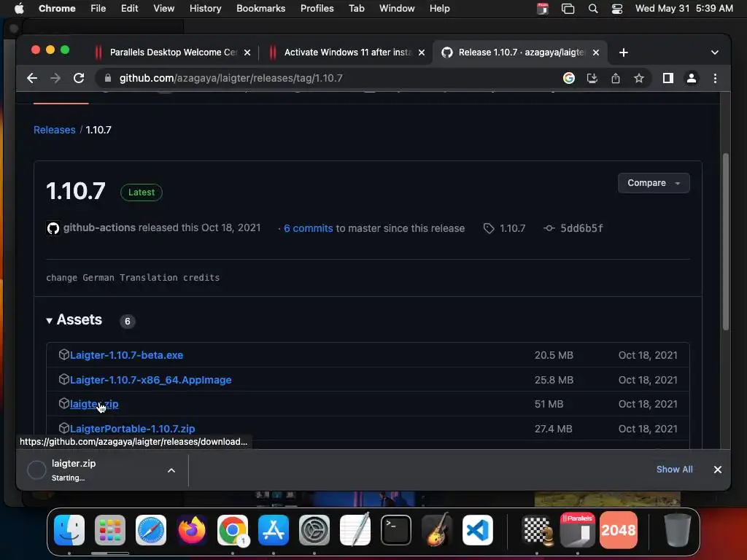
Task: Expand the tab search chevron
Action: (715, 52)
